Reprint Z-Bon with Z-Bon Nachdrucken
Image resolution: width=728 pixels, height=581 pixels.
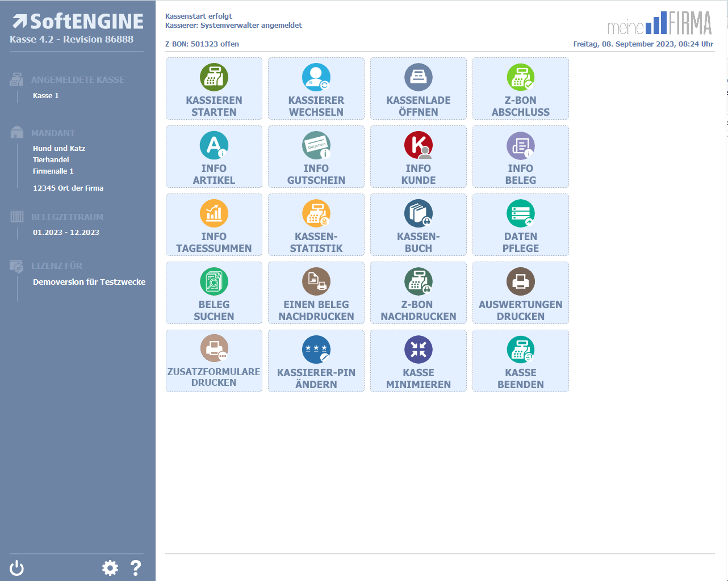point(419,293)
